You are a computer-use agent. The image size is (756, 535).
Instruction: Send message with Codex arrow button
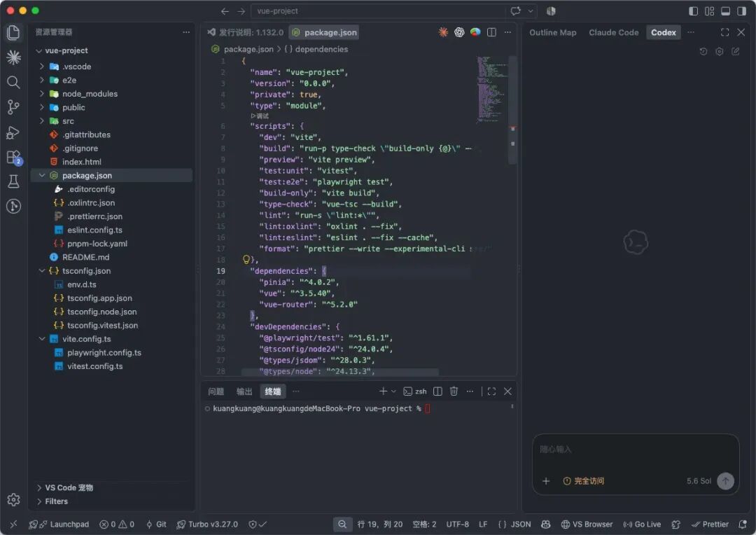click(x=726, y=480)
